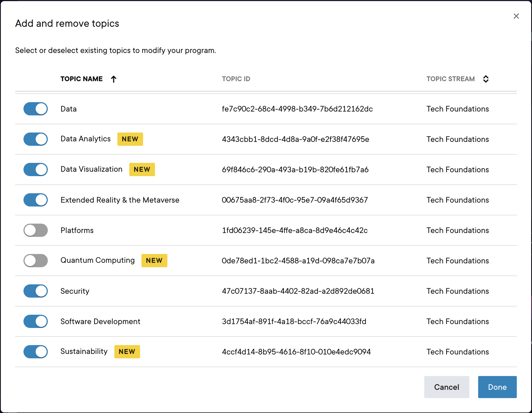
Task: Disable the Software Development topic
Action: point(35,321)
